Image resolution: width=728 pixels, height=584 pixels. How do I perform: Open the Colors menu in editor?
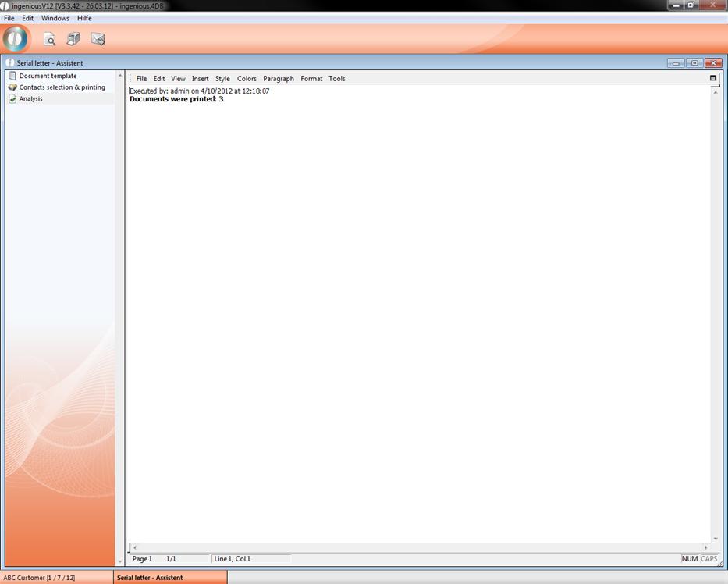pos(247,79)
